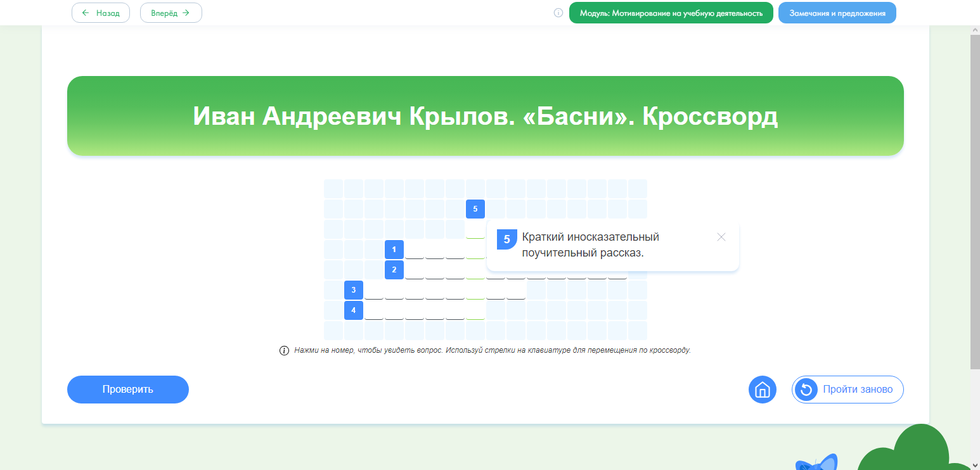Restart with the Пройти заново button
Screen dimensions: 980x470
click(x=848, y=390)
